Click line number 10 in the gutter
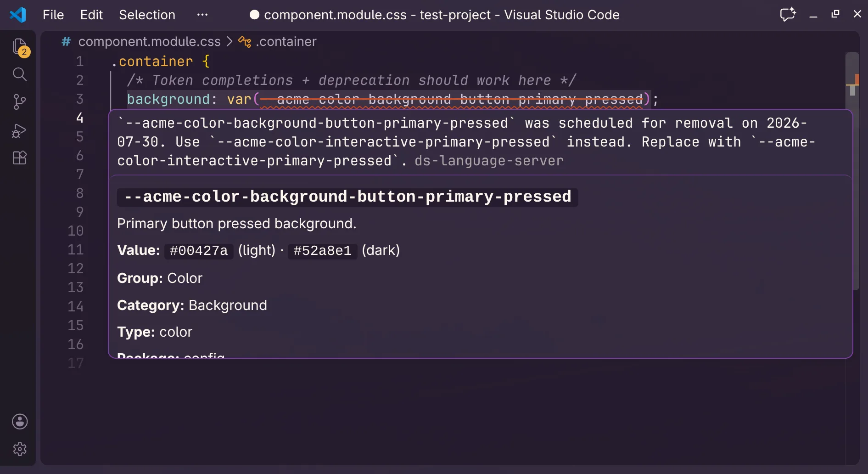Image resolution: width=868 pixels, height=474 pixels. [76, 231]
